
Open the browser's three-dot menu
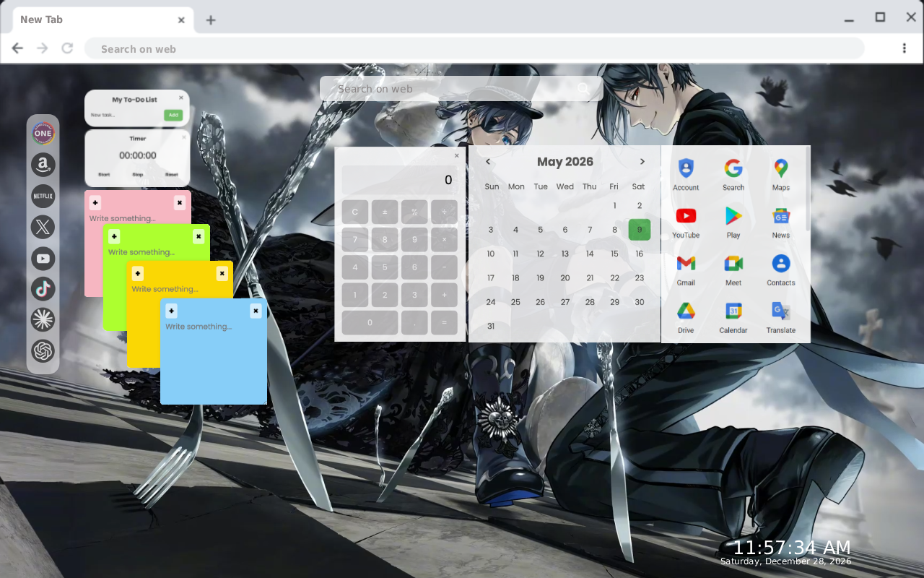coord(904,48)
